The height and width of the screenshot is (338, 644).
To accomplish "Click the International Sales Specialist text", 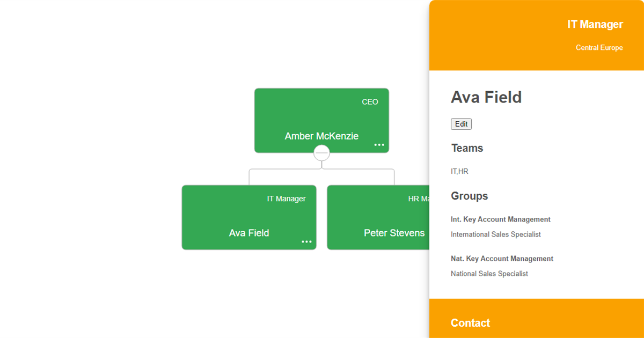I will click(495, 234).
